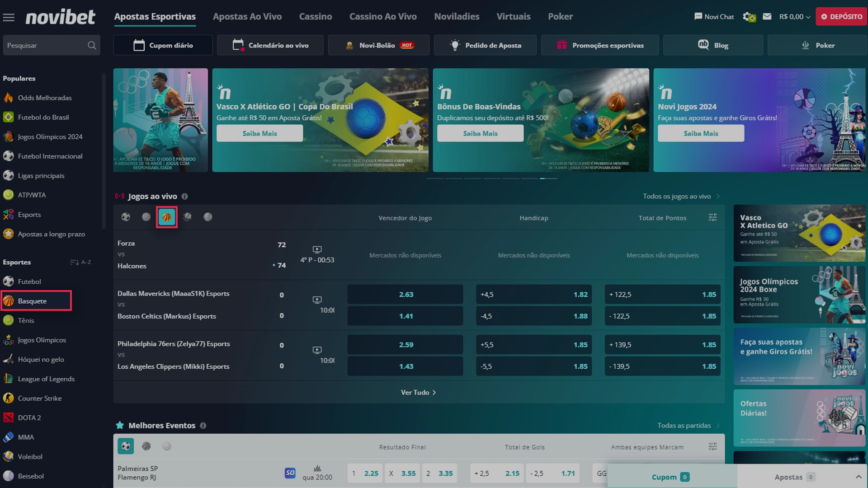
Task: Open Todas as partidas link
Action: pyautogui.click(x=689, y=425)
